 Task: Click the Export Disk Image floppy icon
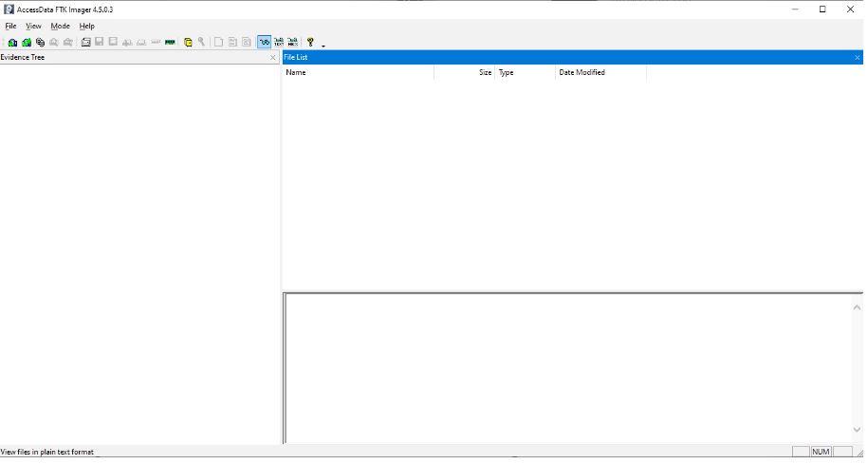pos(99,42)
